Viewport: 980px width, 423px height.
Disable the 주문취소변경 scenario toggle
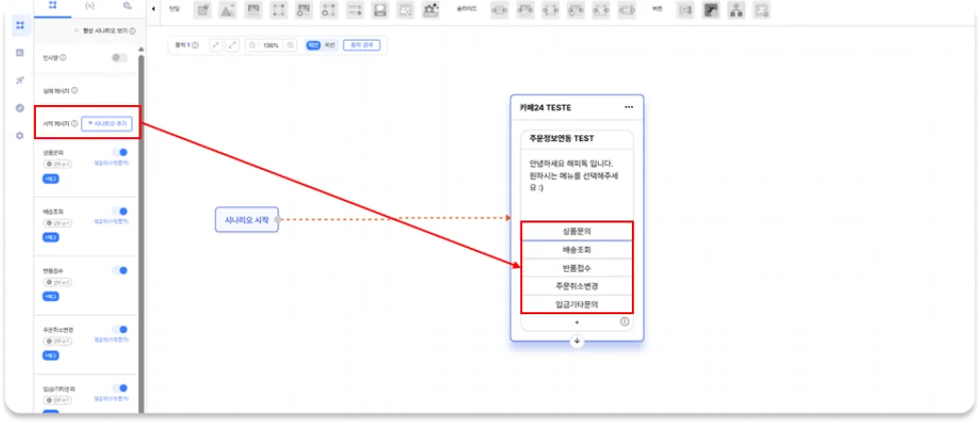pos(120,329)
